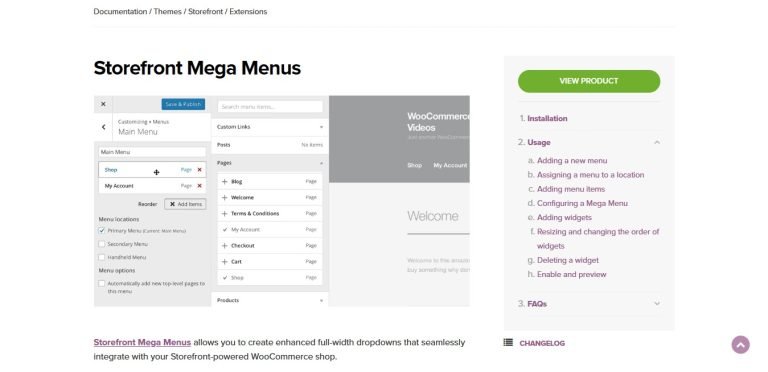
Task: Collapse the Usage section chevron
Action: pos(657,142)
